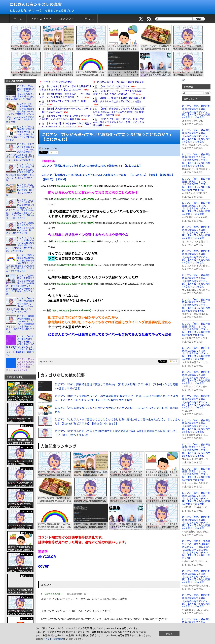Open the RSS feed icon
The image size is (215, 644).
click(149, 19)
